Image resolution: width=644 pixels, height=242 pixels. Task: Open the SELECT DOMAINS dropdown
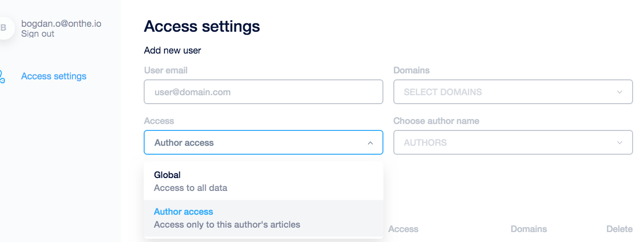(x=513, y=92)
